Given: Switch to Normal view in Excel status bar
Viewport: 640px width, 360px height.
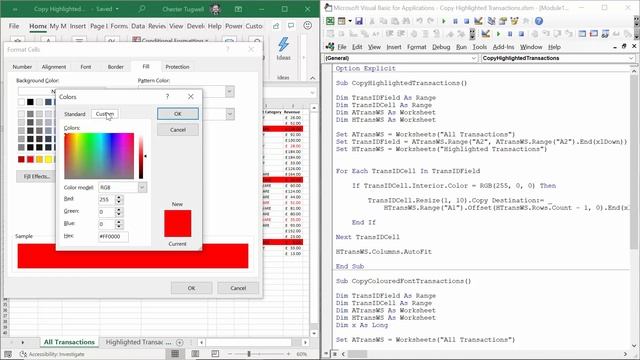Looking at the screenshot, I should pos(175,353).
